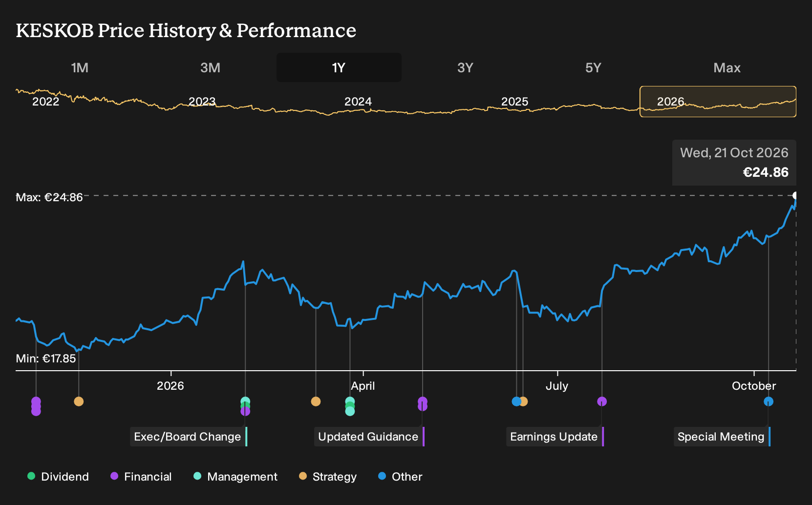This screenshot has width=812, height=505.
Task: Click the blue Other dot before July
Action: click(516, 401)
